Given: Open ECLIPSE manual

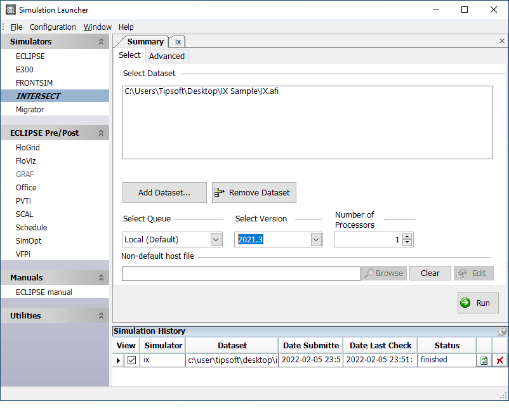Looking at the screenshot, I should click(x=44, y=292).
